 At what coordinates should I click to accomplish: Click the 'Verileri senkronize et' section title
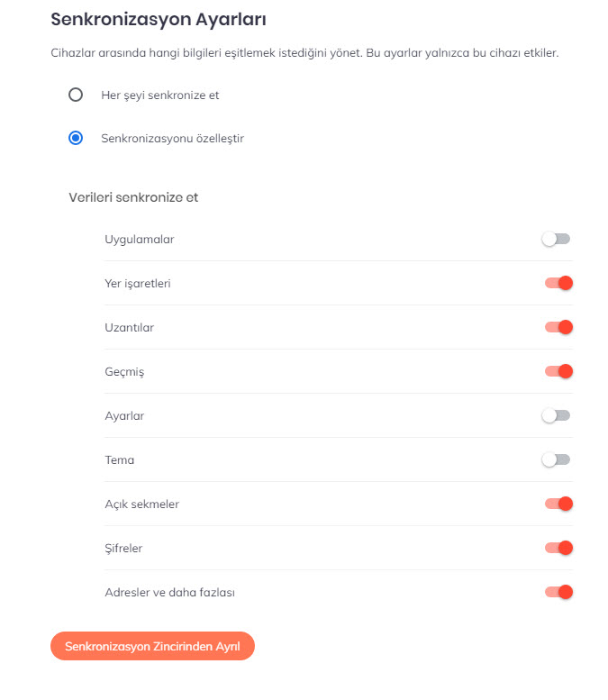(x=133, y=197)
